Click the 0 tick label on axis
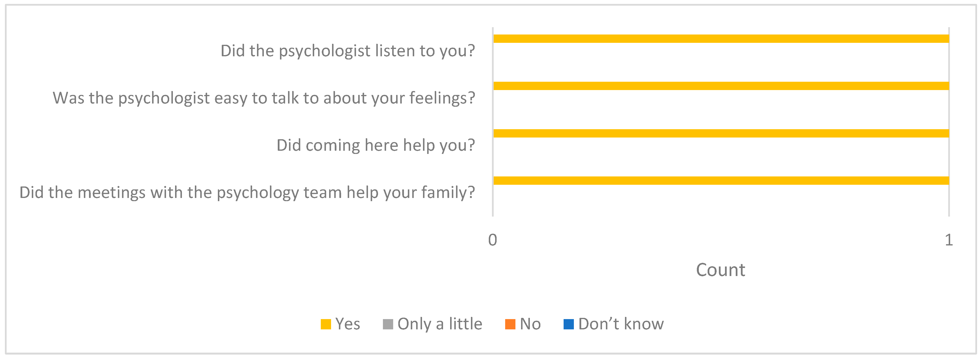The height and width of the screenshot is (358, 980). point(492,240)
